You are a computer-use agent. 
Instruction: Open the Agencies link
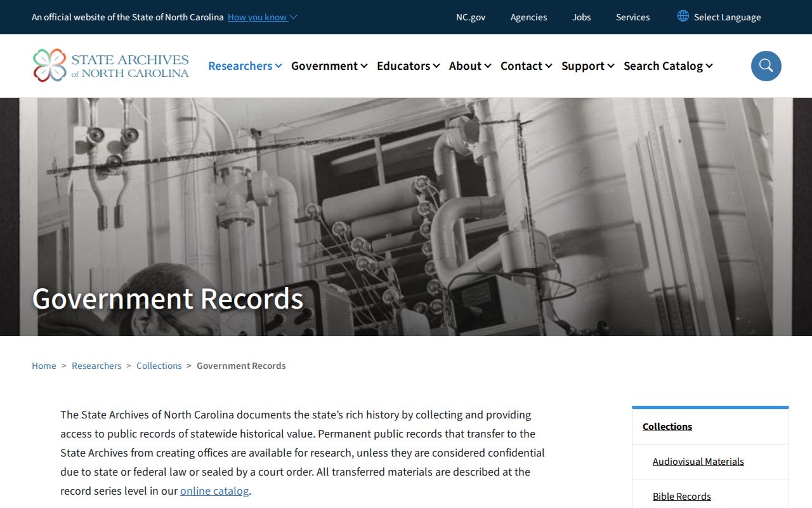528,17
